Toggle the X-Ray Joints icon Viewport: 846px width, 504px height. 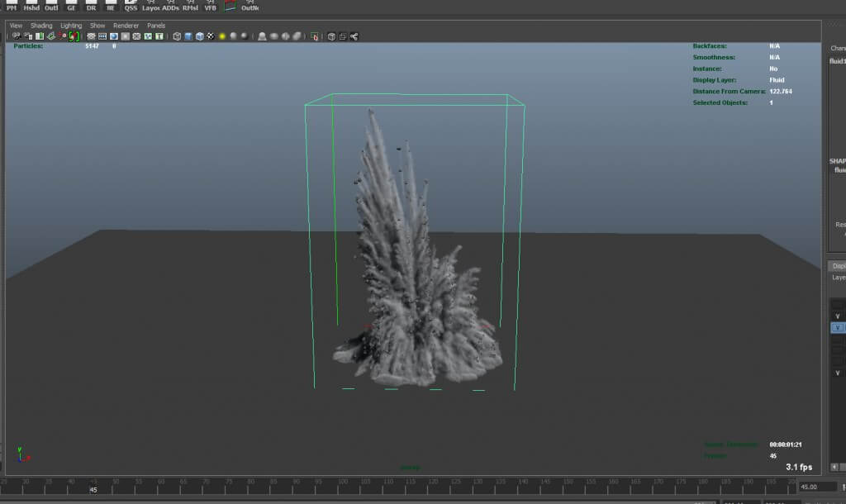click(354, 36)
